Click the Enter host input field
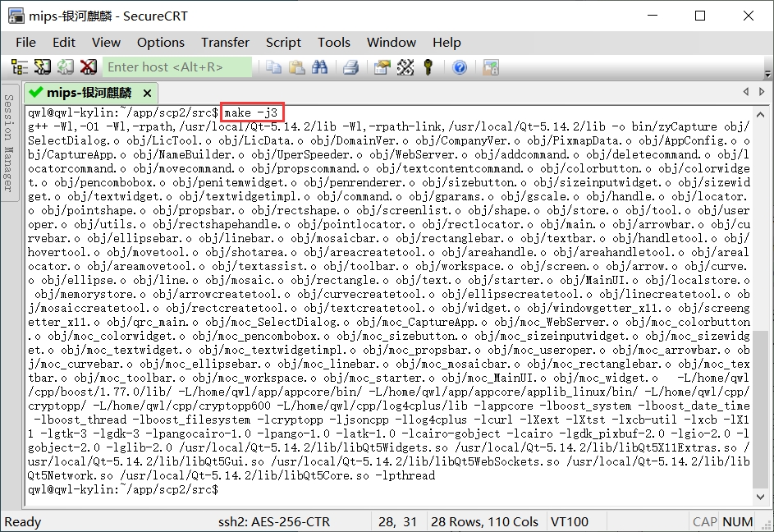 [176, 67]
